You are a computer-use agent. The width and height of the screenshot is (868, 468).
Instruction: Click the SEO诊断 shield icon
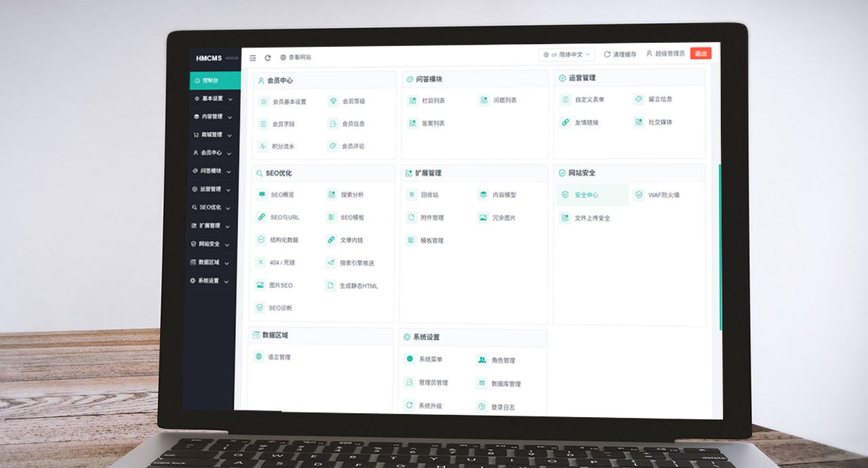coord(260,307)
